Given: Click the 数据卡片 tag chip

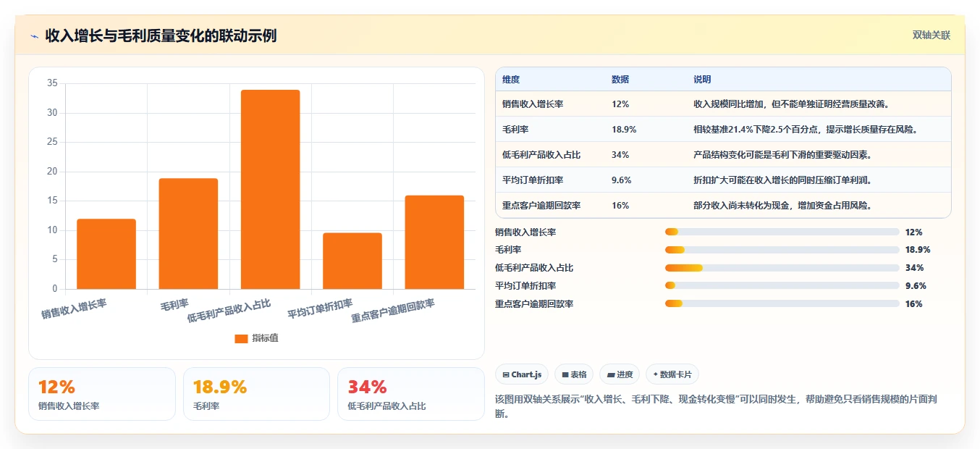Looking at the screenshot, I should tap(672, 374).
